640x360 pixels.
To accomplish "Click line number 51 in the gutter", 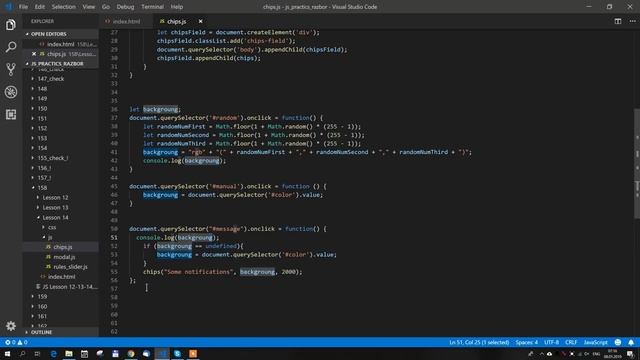I will (x=114, y=238).
